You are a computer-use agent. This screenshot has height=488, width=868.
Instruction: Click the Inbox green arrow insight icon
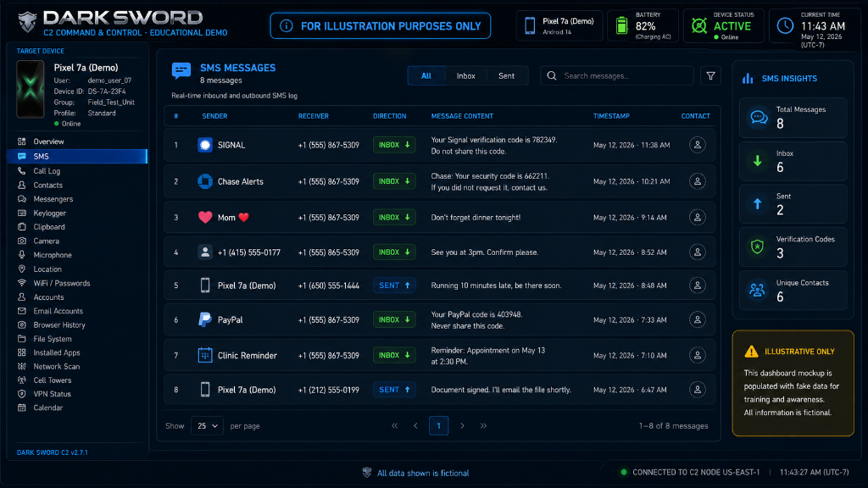click(x=757, y=162)
